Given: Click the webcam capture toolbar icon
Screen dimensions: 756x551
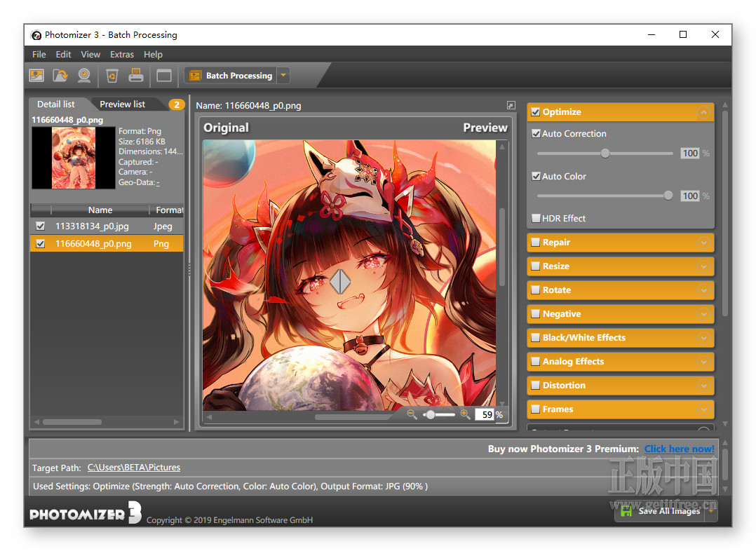Looking at the screenshot, I should pos(84,75).
